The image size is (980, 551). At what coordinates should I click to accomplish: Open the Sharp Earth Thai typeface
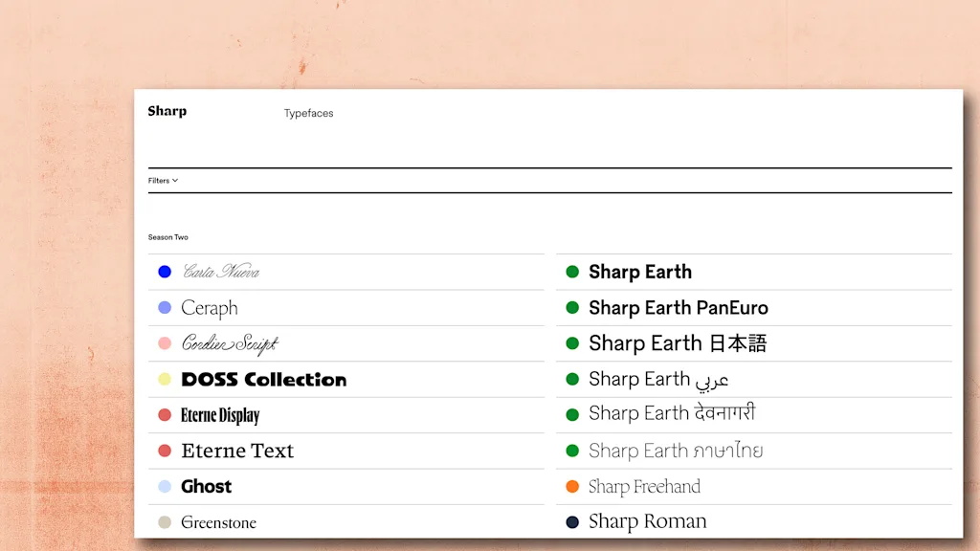coord(676,451)
